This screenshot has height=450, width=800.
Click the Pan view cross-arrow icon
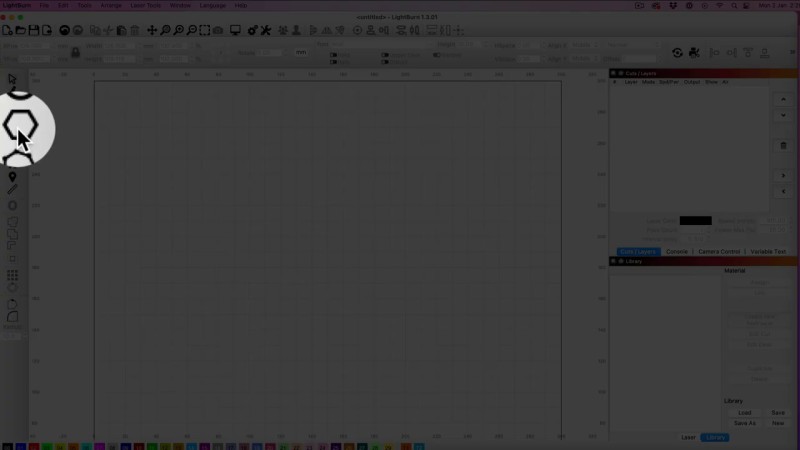pos(152,31)
